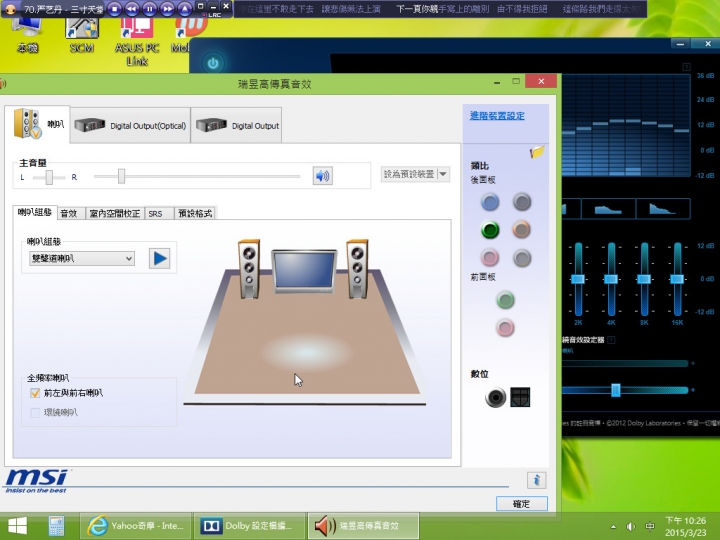Click the yellow folder connector settings icon

[537, 152]
